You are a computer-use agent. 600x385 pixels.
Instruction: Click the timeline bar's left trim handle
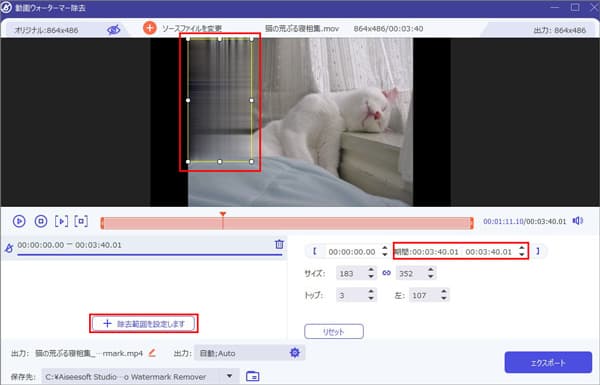pyautogui.click(x=102, y=223)
